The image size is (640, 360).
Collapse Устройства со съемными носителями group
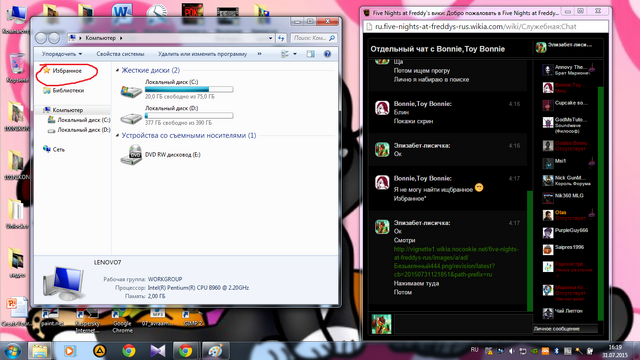(117, 135)
